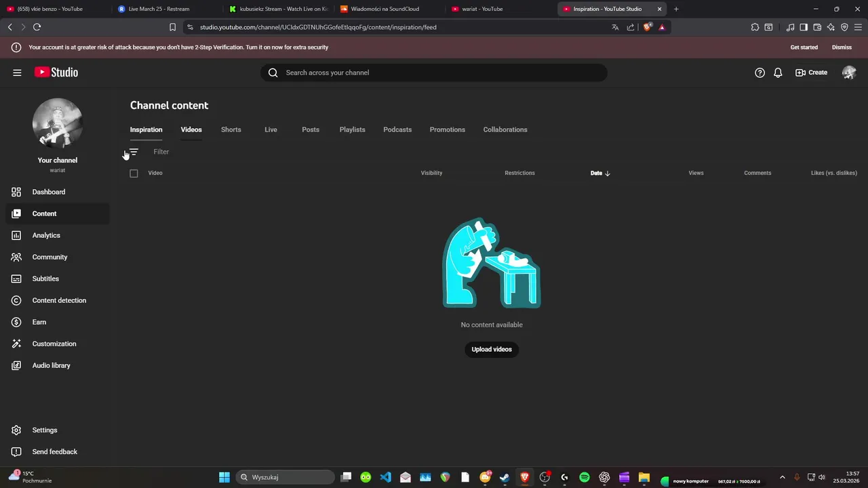Open Audio library in the sidebar
The width and height of the screenshot is (868, 488).
click(x=57, y=365)
